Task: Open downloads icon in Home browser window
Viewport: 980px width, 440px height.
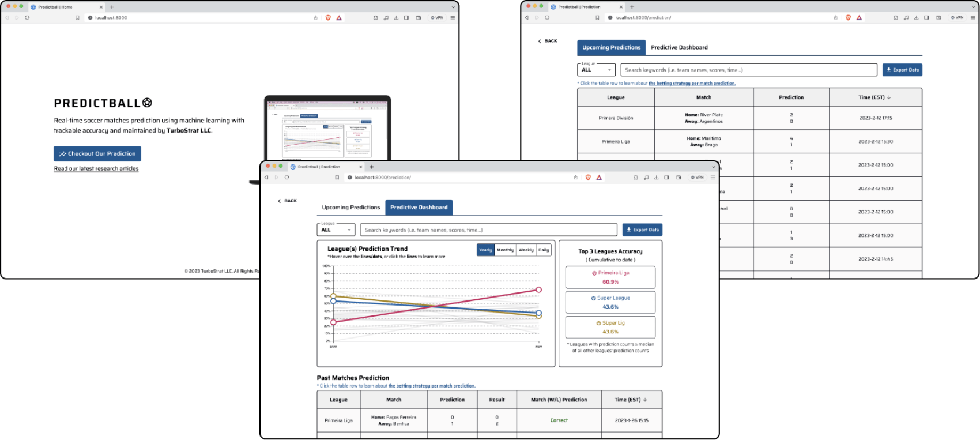Action: (396, 18)
